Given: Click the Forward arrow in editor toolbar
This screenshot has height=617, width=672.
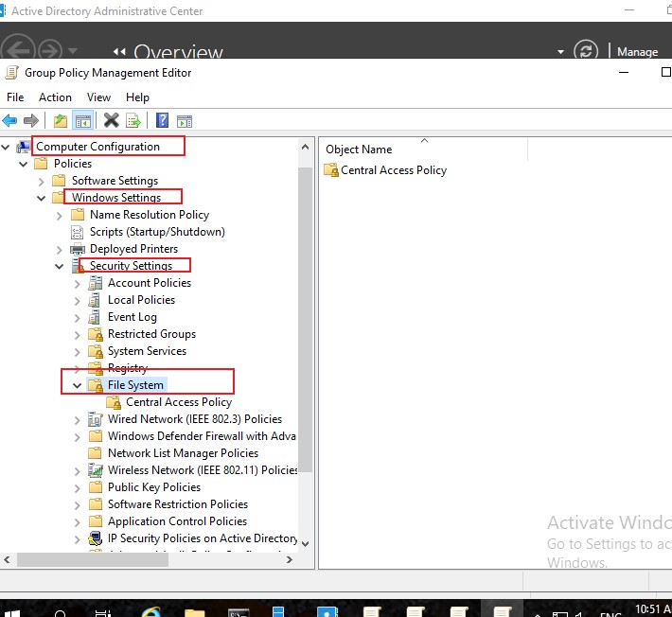Looking at the screenshot, I should tap(31, 121).
